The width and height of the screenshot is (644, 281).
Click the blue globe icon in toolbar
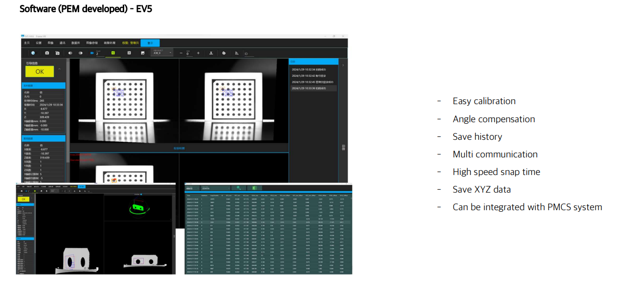(x=33, y=53)
